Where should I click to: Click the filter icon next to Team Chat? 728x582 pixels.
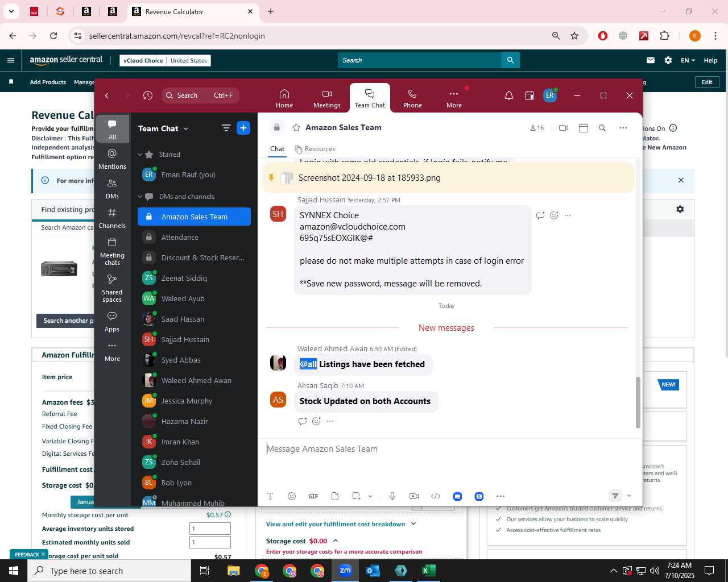pyautogui.click(x=226, y=128)
